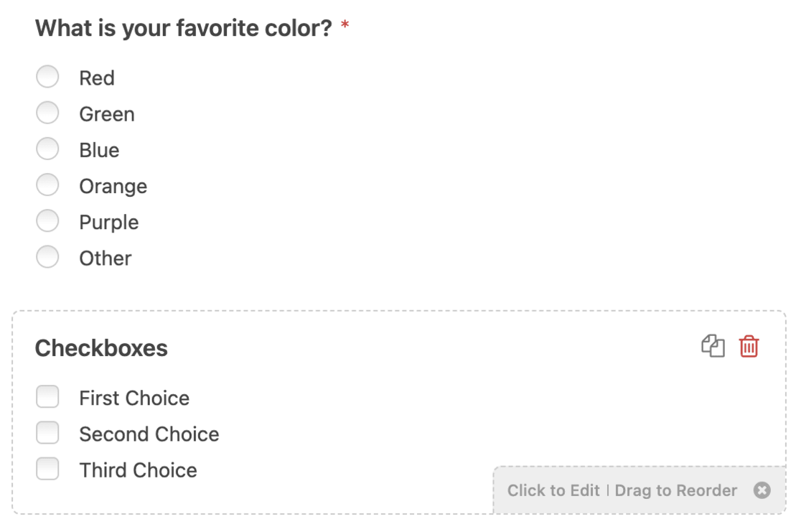Screen dimensions: 801x532
Task: Click the Purple option label text
Action: [x=108, y=222]
